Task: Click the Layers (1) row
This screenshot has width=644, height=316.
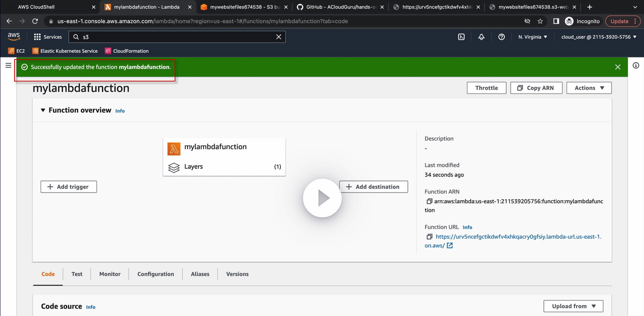Action: coord(224,167)
